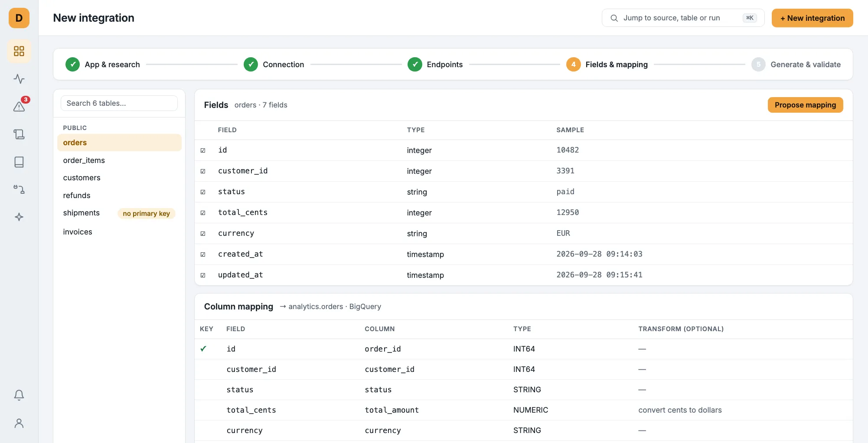Open alerts warning icon with badge 3
Viewport: 868px width, 443px height.
coord(19,106)
